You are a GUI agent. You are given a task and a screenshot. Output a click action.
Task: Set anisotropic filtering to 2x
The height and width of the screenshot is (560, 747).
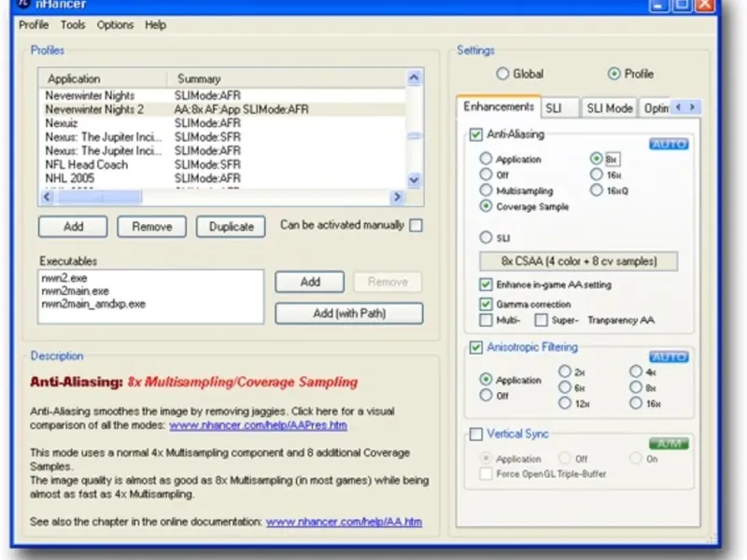click(x=565, y=371)
